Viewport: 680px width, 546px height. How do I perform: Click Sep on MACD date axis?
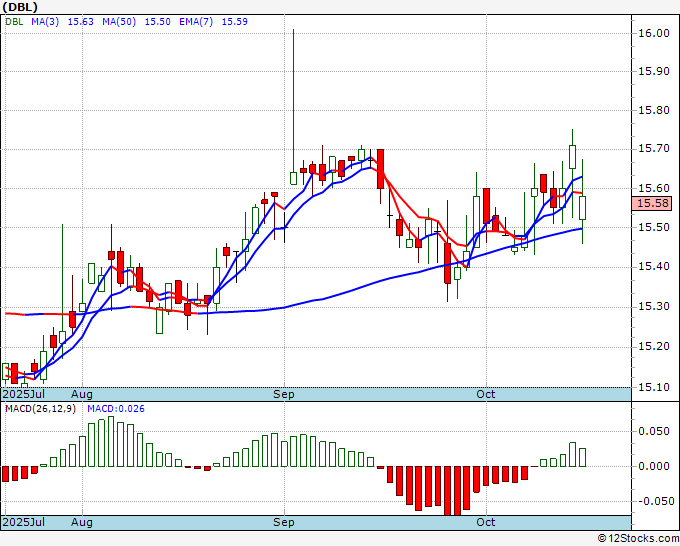tap(284, 523)
